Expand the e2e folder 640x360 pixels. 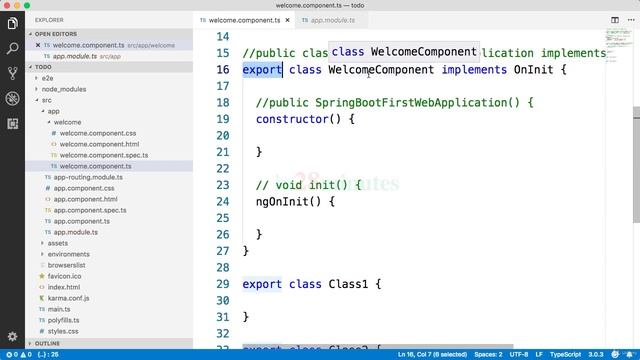(47, 78)
